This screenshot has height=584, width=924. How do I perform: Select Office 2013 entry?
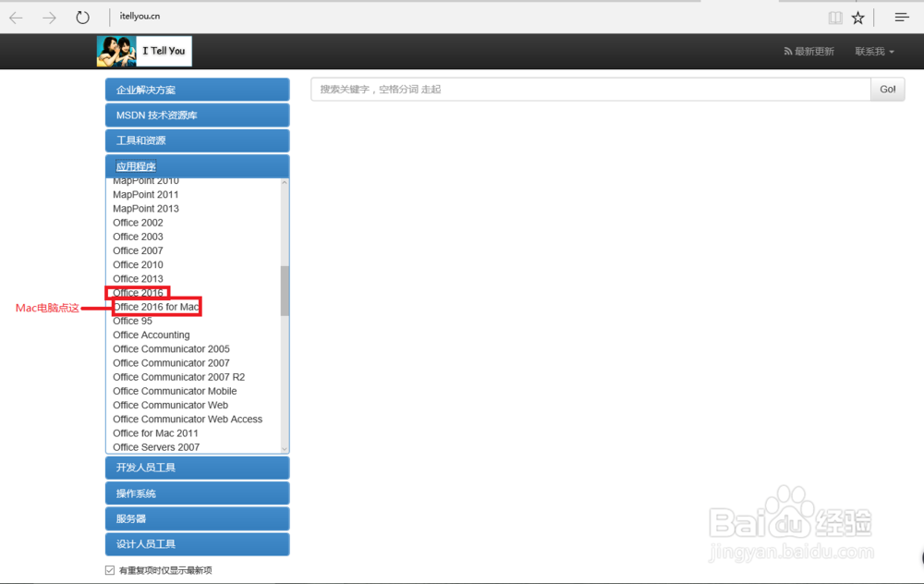tap(138, 279)
